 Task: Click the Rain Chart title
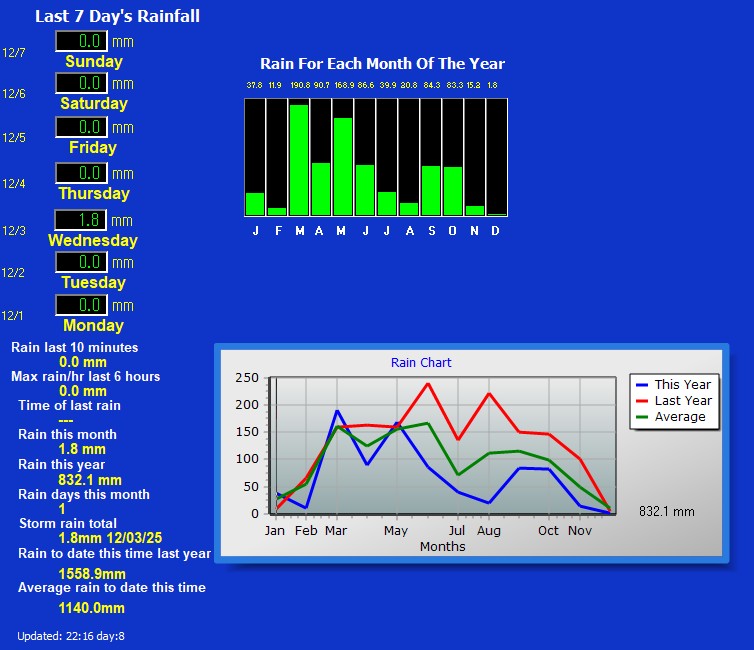[x=421, y=363]
